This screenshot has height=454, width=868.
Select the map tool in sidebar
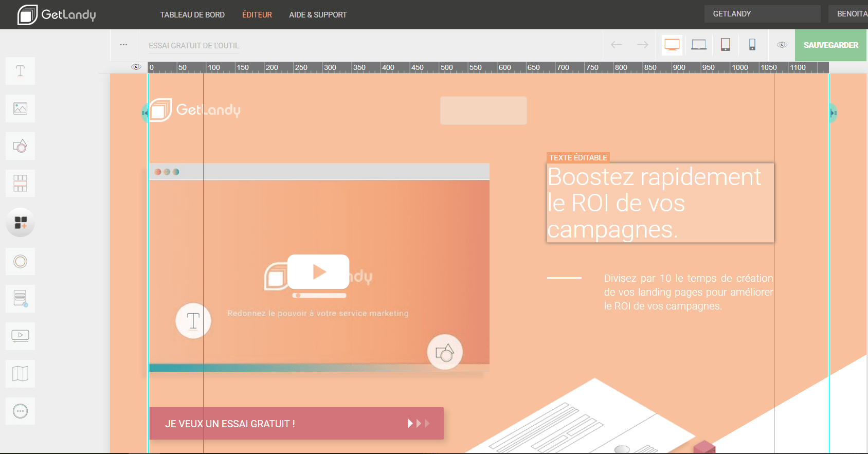20,374
